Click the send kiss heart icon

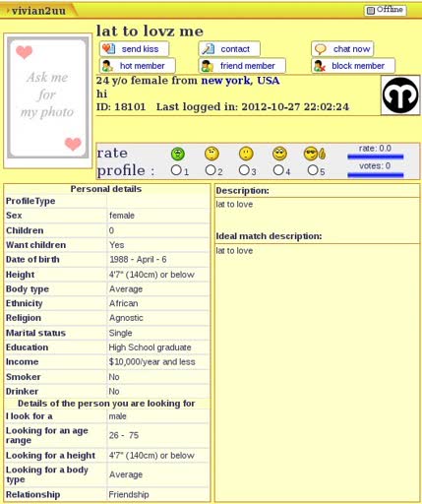coord(108,49)
